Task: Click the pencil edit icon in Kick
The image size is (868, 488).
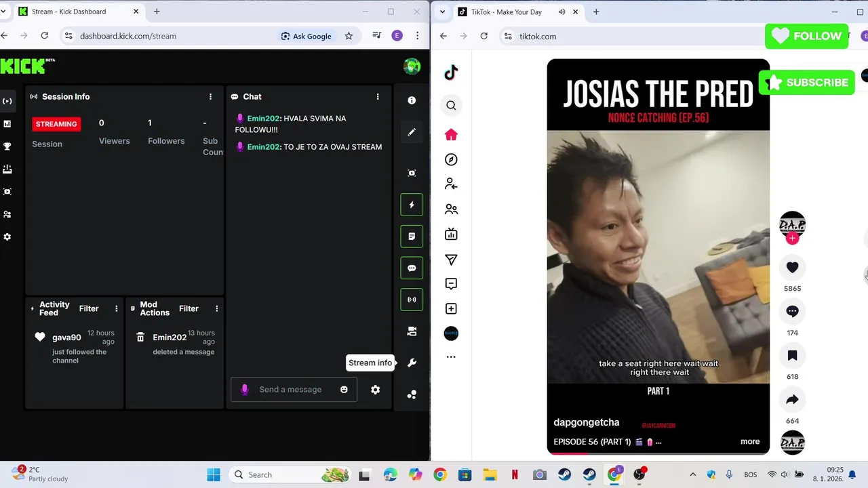Action: (412, 132)
